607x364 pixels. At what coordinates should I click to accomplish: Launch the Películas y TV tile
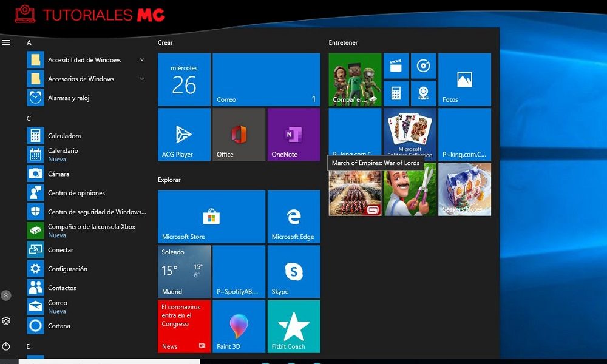tap(395, 65)
